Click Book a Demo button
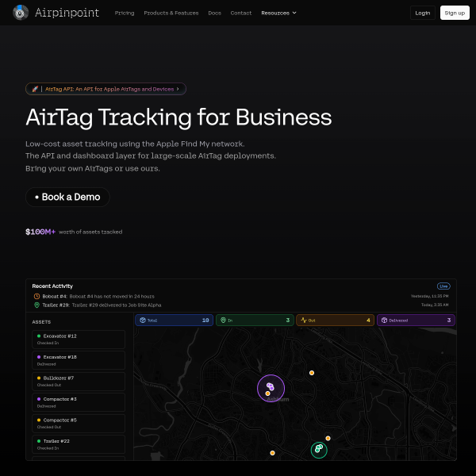The width and height of the screenshot is (476, 476). 67,197
